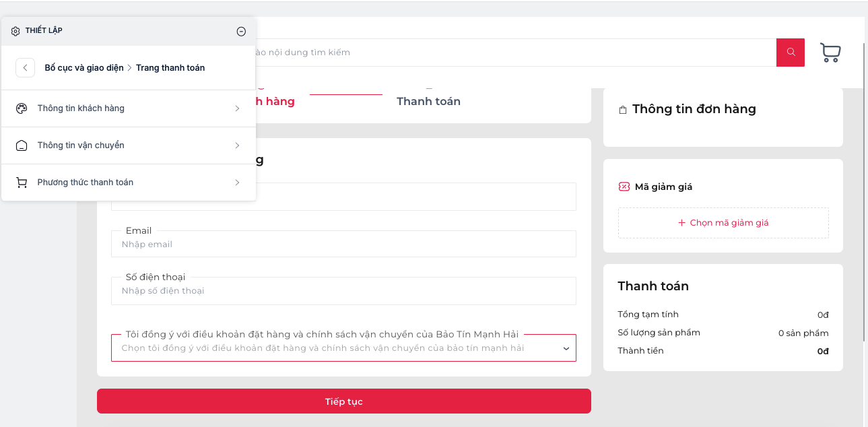
Task: Click the Email input field
Action: pos(343,244)
